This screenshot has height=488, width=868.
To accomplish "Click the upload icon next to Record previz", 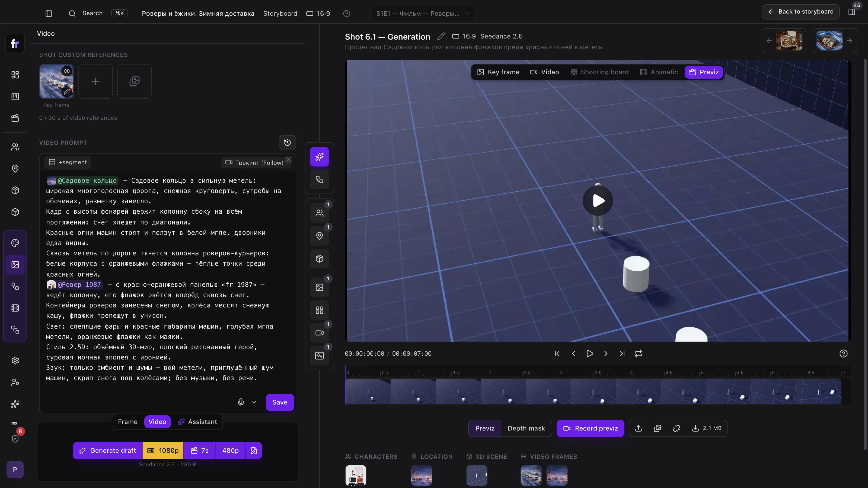I will pos(638,428).
